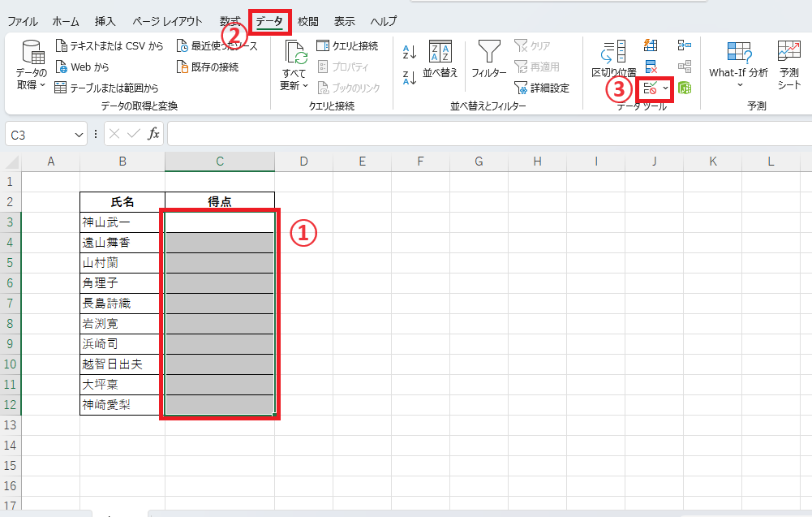Select cell 岩渕寛

click(122, 324)
